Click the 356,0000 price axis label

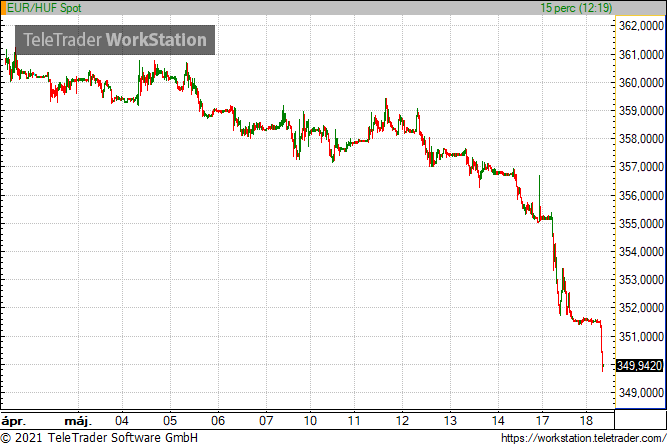641,195
